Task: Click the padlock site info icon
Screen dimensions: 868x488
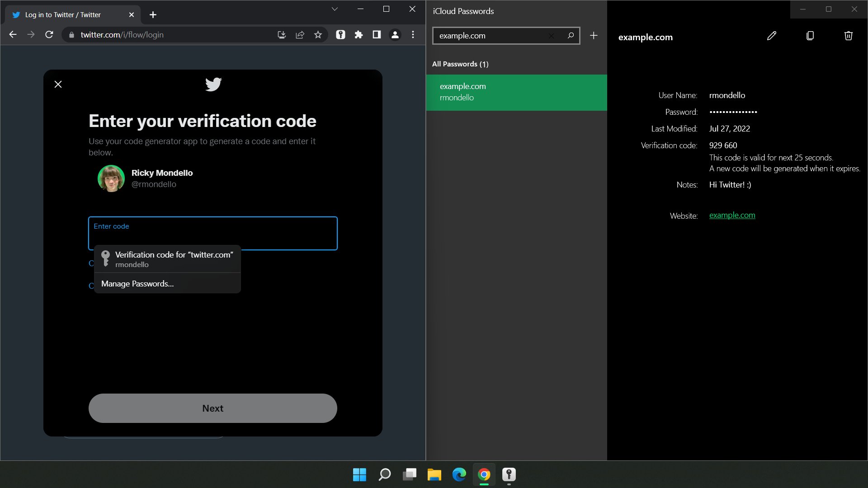Action: (71, 35)
